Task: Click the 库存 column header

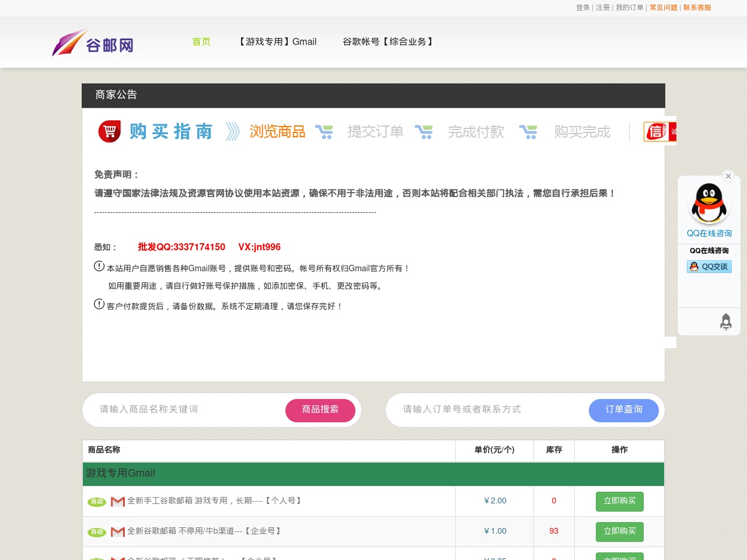Action: [x=554, y=450]
